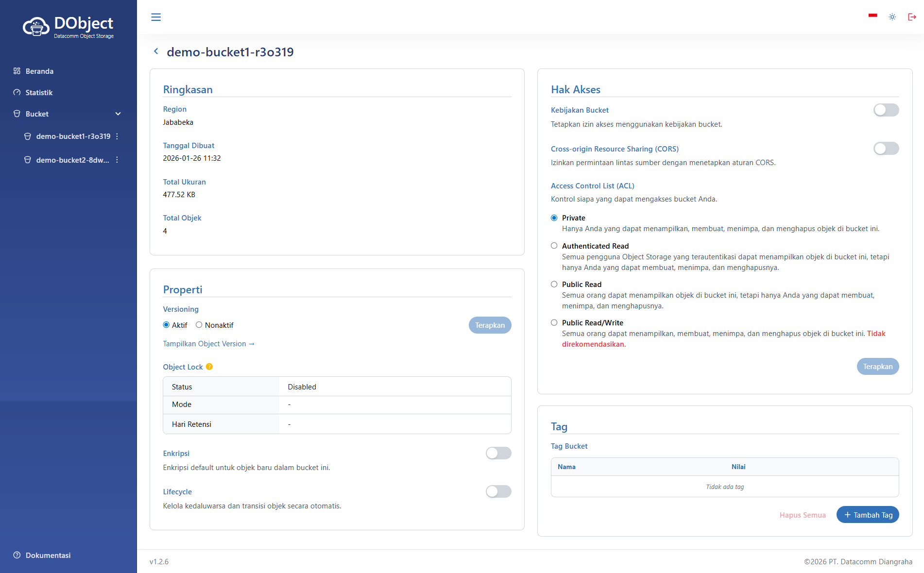
Task: Open Dokumentasi at the sidebar bottom
Action: (x=48, y=555)
